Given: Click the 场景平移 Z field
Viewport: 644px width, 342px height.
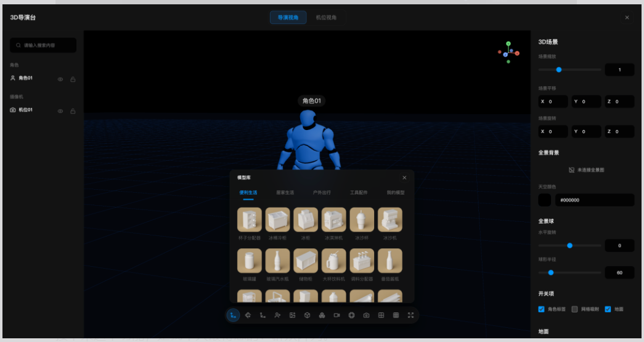Looking at the screenshot, I should [619, 102].
